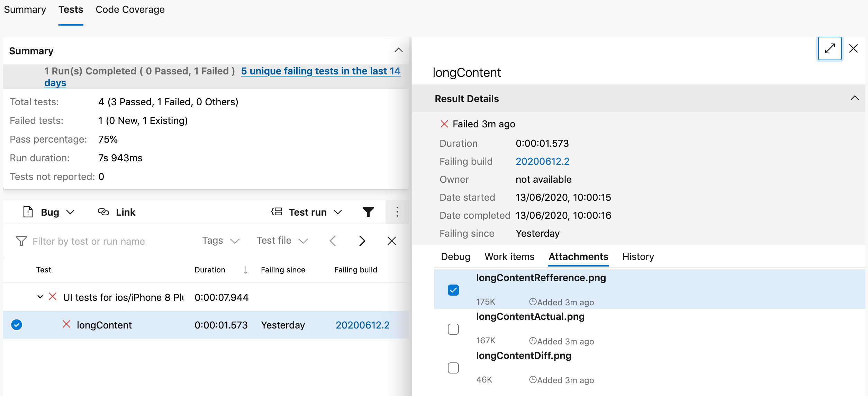Image resolution: width=868 pixels, height=396 pixels.
Task: Click the expand/fullscreen icon for result
Action: [830, 48]
